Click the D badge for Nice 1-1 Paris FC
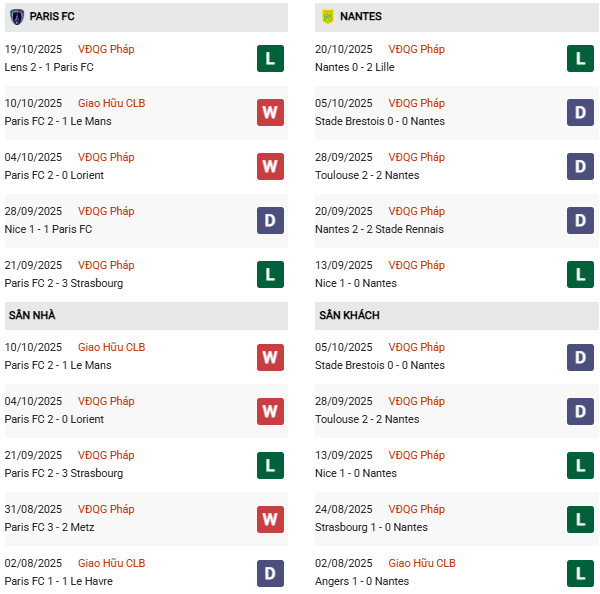 269,220
